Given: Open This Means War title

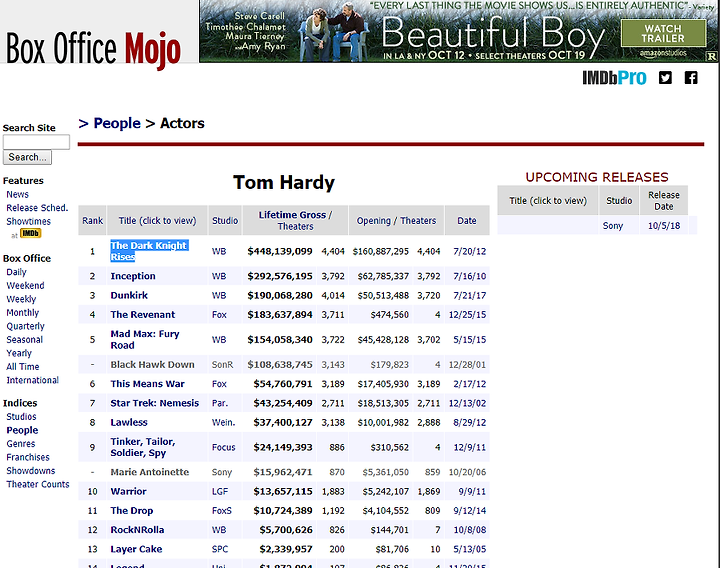Looking at the screenshot, I should pos(147,384).
